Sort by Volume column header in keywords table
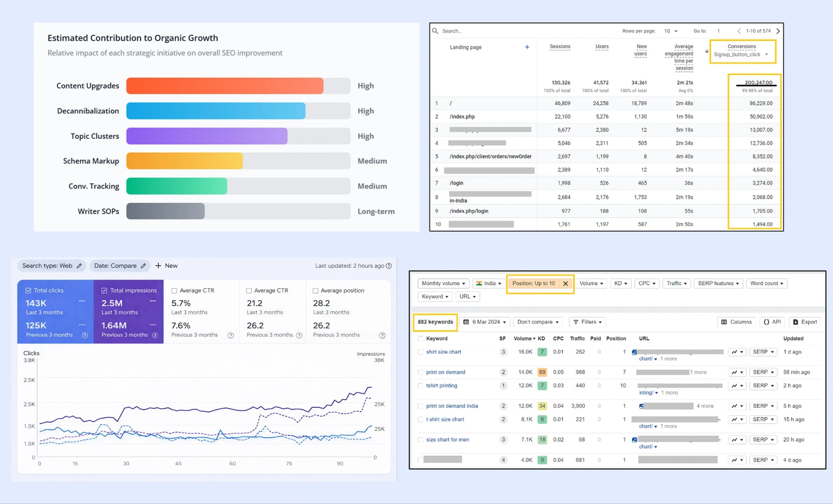The height and width of the screenshot is (504, 833). (x=524, y=338)
